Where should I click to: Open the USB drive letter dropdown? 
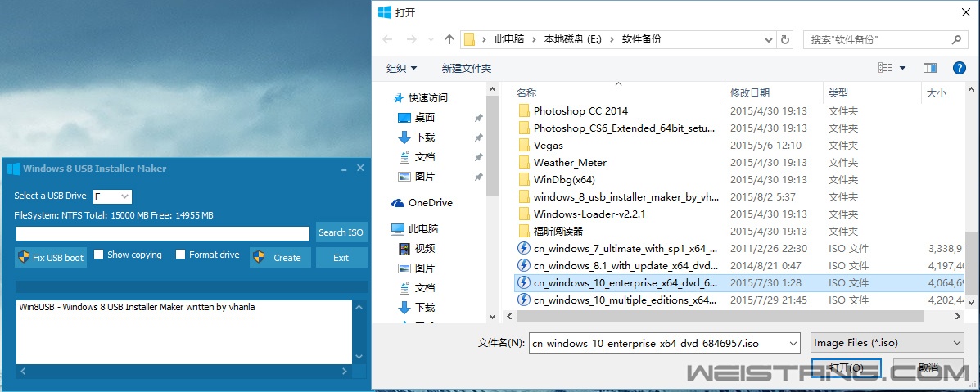tap(125, 196)
